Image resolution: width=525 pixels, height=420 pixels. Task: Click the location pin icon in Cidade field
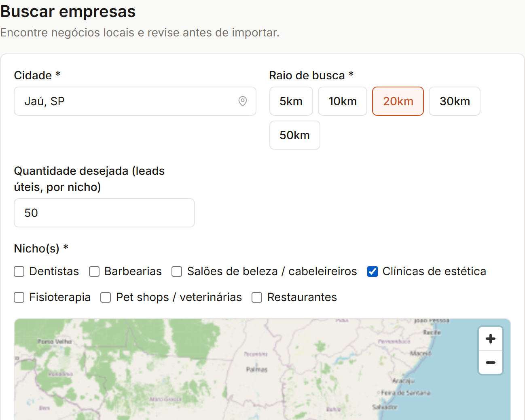pyautogui.click(x=243, y=101)
